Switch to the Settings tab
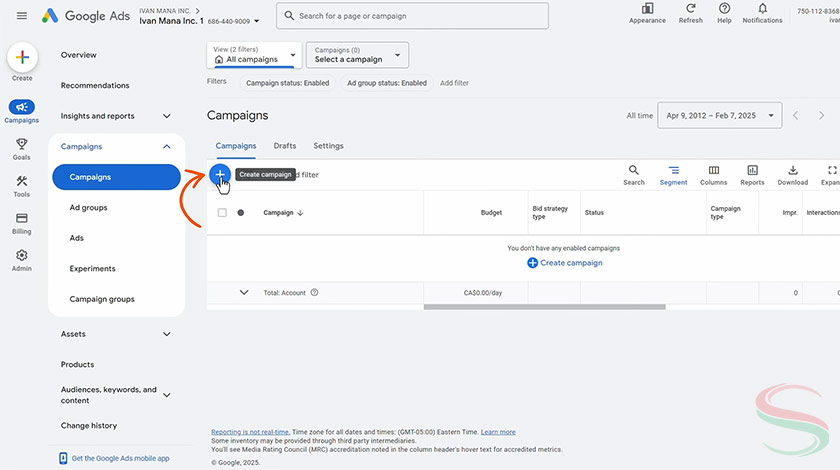 (x=328, y=146)
